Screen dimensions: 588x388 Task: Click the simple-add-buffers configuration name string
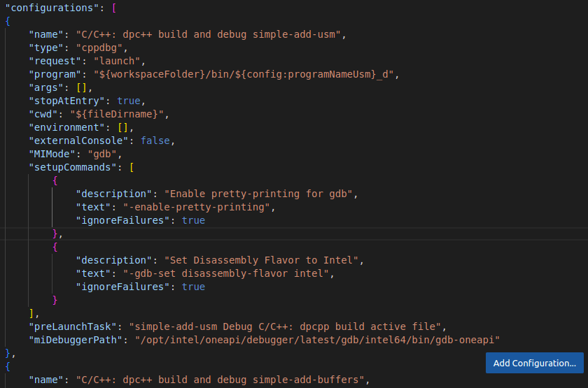[218, 380]
